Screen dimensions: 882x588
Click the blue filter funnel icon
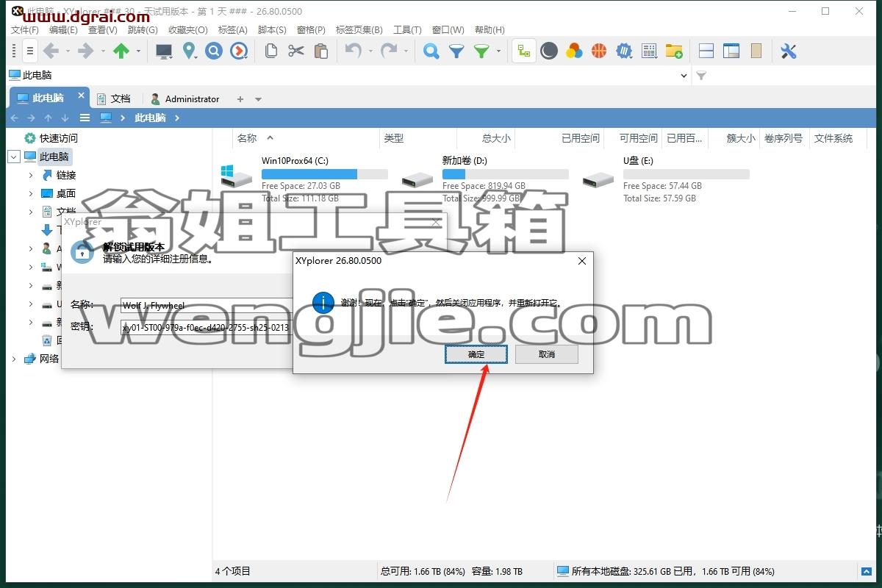456,51
